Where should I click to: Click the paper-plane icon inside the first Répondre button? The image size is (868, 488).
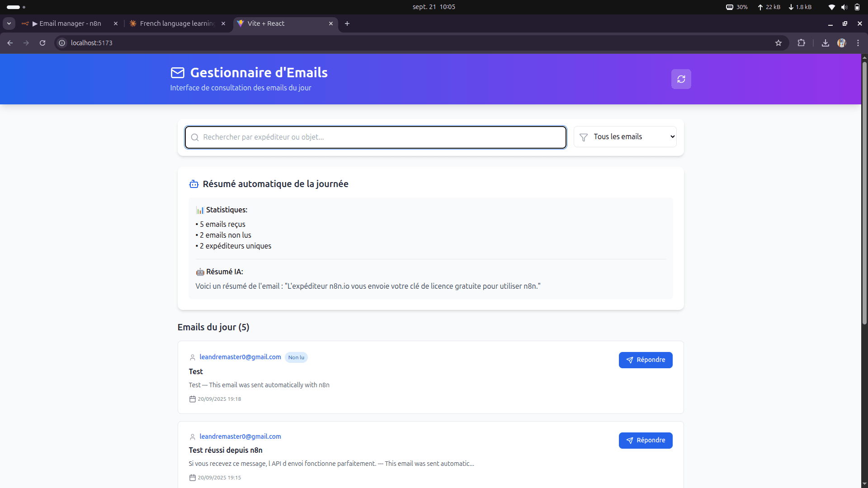coord(630,360)
